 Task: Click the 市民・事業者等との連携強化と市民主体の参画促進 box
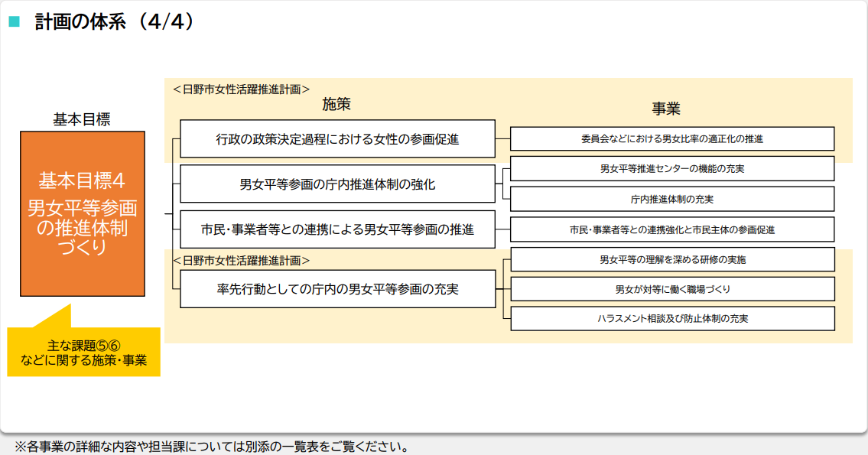[x=671, y=229]
